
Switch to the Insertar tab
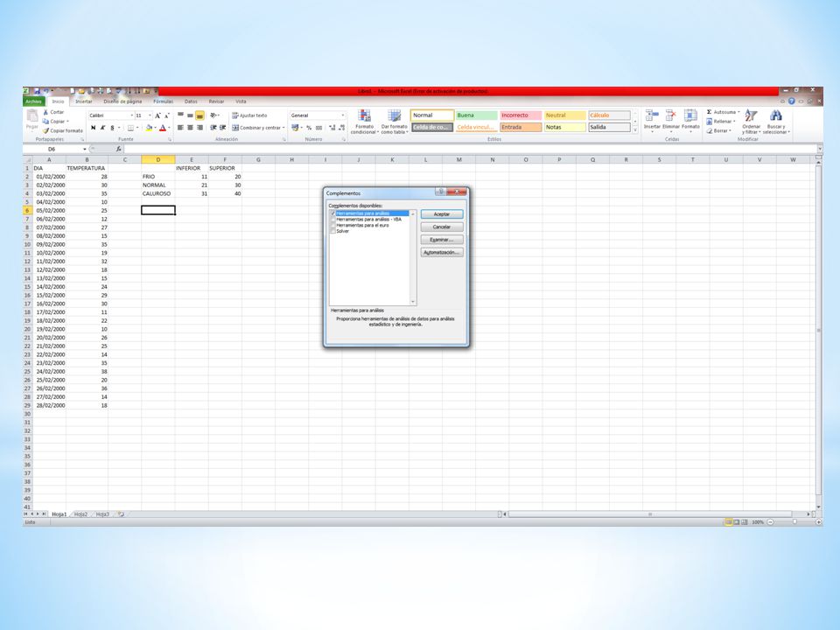coord(84,101)
